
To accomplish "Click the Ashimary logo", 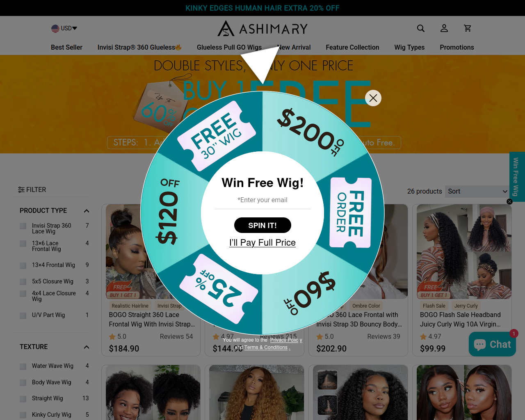I will pyautogui.click(x=262, y=28).
